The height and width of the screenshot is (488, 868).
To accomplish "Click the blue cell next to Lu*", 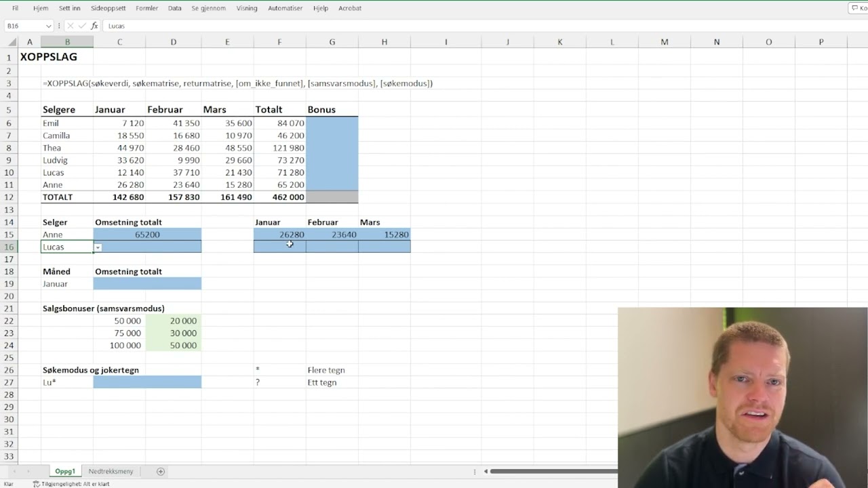I will pos(147,382).
